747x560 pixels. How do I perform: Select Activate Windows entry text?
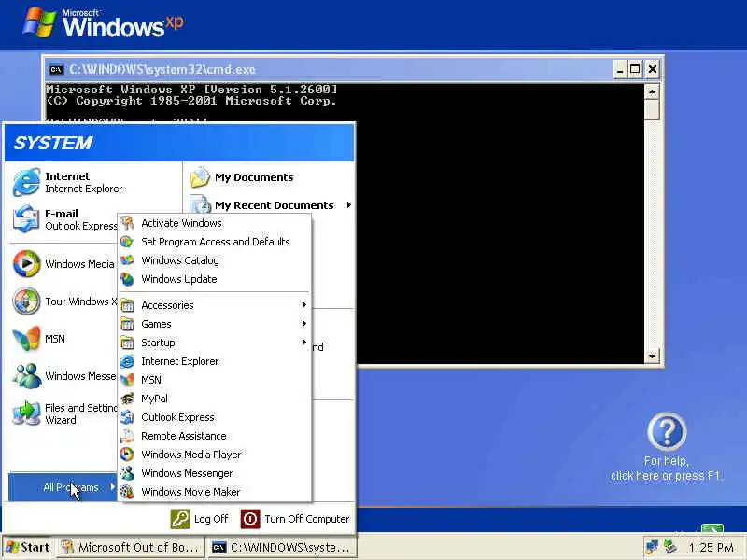[x=181, y=223]
